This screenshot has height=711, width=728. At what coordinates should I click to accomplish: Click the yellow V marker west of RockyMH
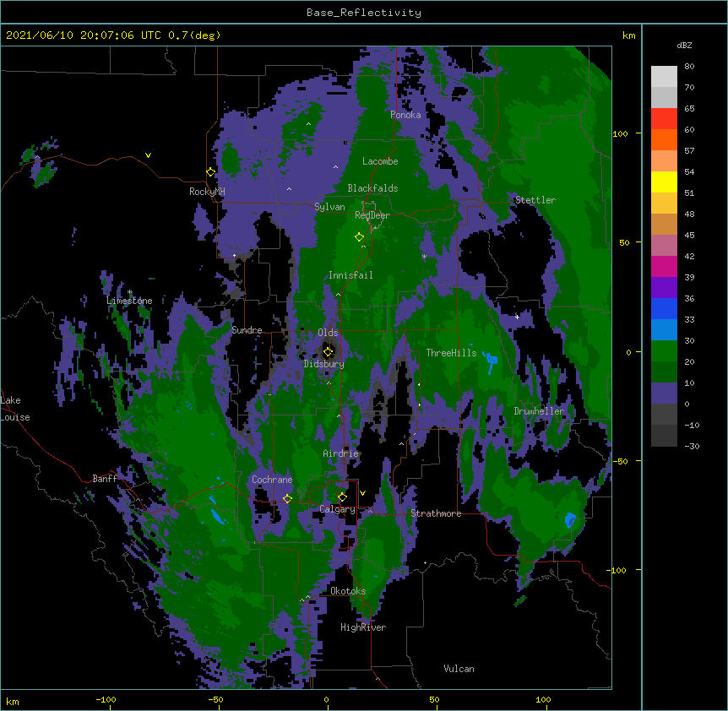pos(148,155)
